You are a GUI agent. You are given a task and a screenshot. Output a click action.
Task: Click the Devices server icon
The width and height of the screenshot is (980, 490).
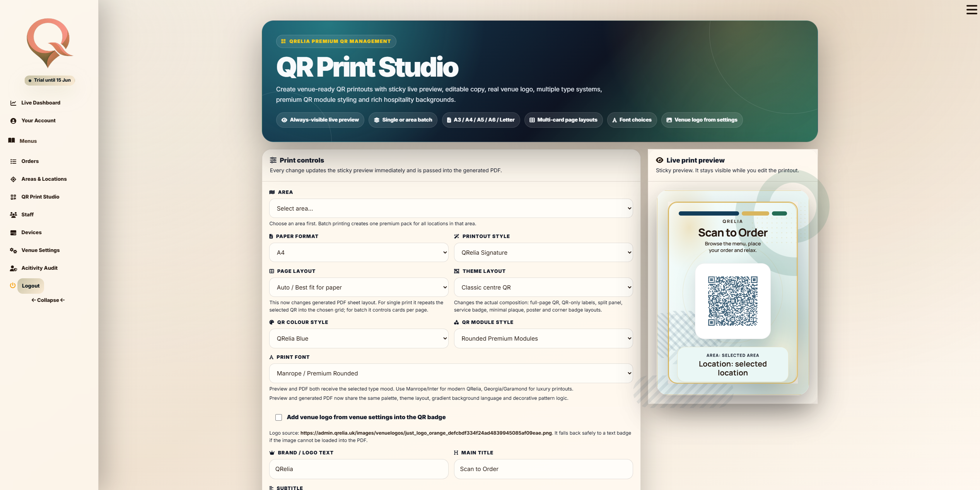point(13,233)
